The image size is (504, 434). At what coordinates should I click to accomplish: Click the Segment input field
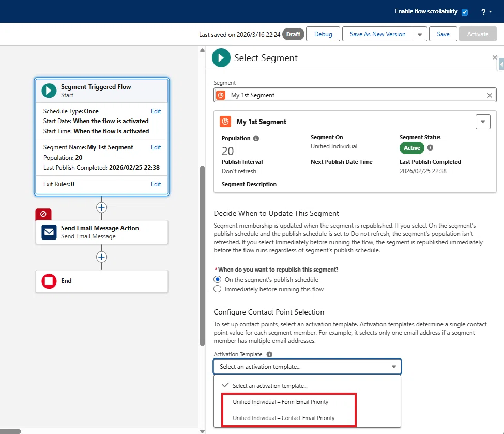click(x=355, y=95)
